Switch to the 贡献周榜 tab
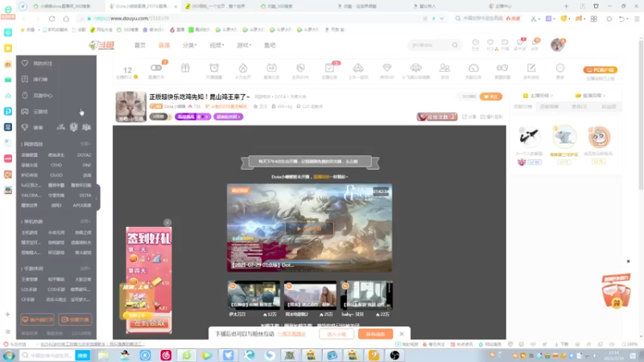 tap(549, 107)
